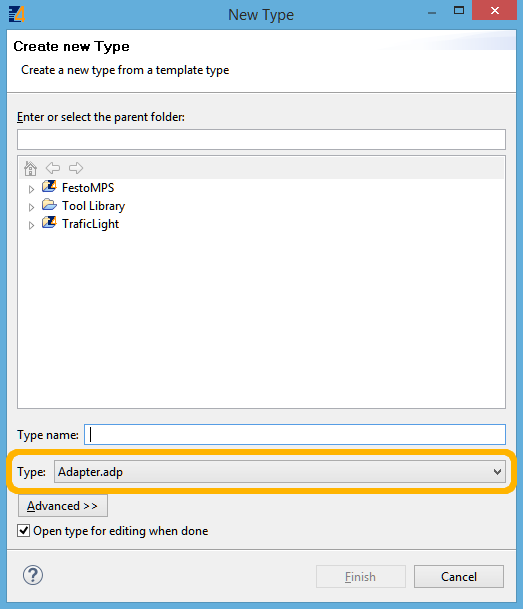Image resolution: width=523 pixels, height=609 pixels.
Task: Click the Advanced >> button
Action: click(x=63, y=506)
